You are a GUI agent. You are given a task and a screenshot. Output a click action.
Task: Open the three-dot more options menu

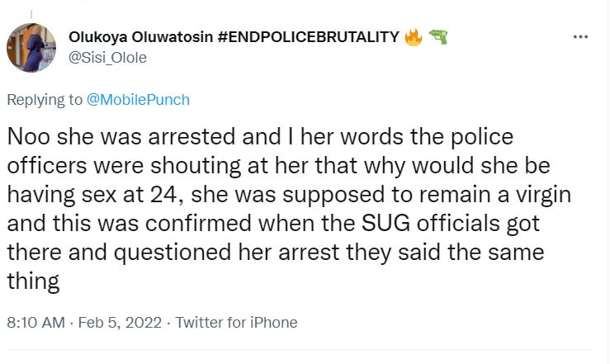(580, 38)
